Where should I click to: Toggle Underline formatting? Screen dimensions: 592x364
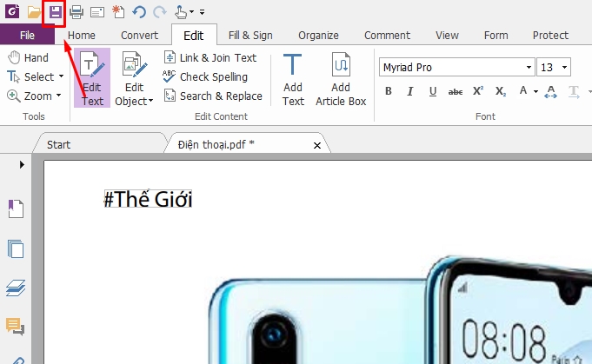433,91
